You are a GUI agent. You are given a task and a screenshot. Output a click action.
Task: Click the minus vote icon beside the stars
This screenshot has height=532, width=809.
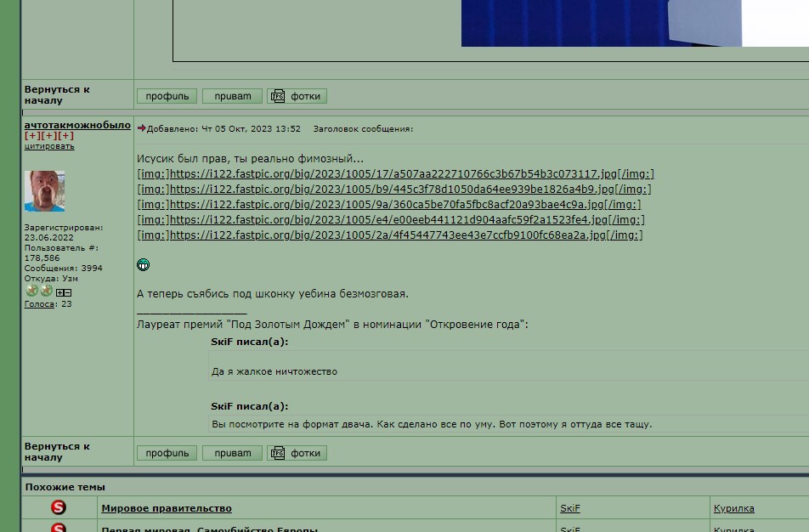click(68, 292)
